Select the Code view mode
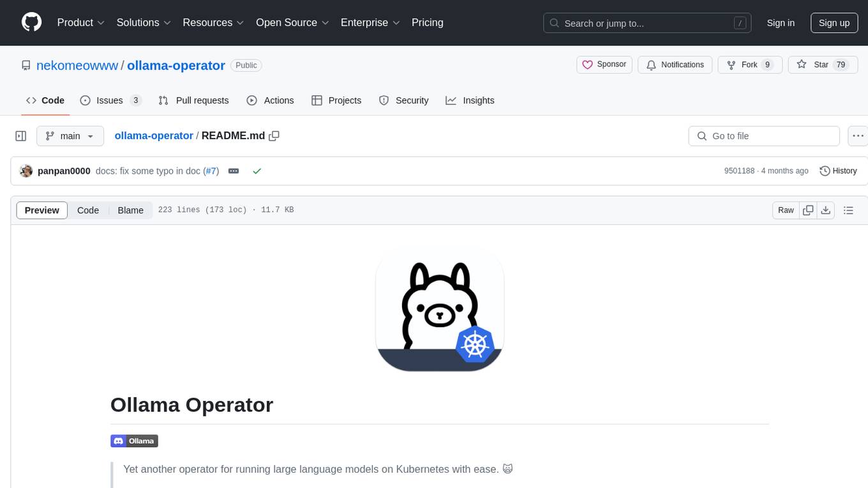 click(88, 210)
